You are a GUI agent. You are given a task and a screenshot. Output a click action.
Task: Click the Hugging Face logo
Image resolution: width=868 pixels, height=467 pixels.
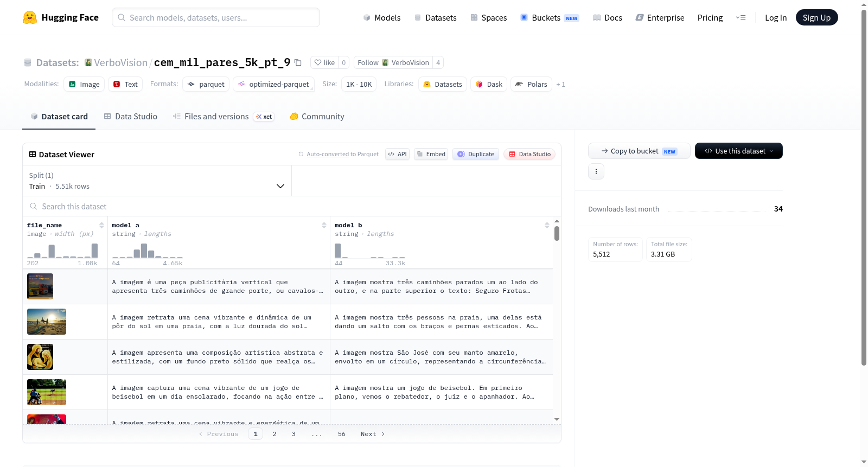coord(60,17)
